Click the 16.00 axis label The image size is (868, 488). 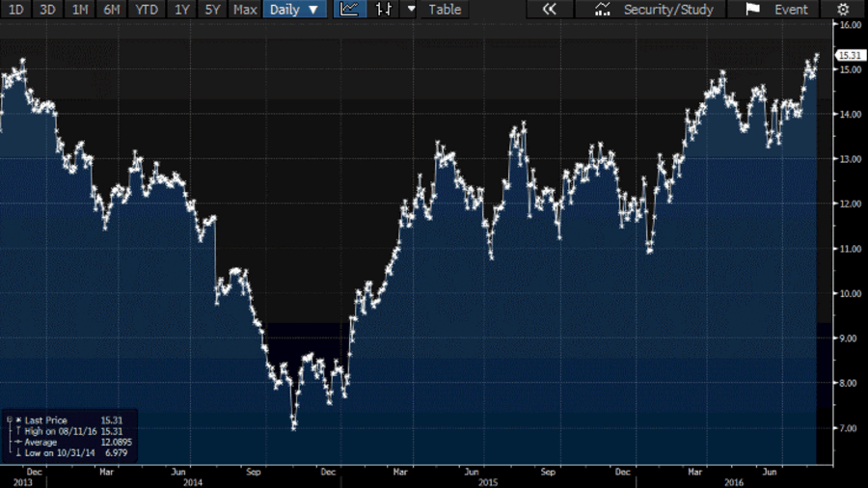click(851, 25)
